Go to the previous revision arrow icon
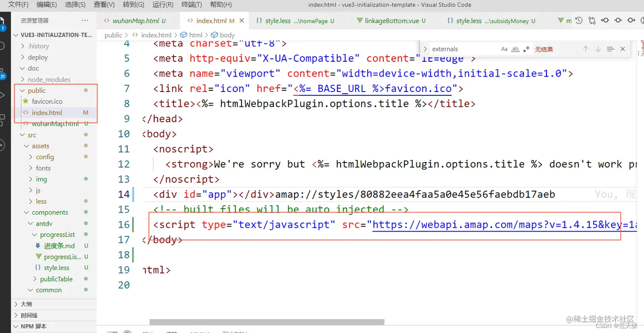This screenshot has height=333, width=644. pos(605,20)
